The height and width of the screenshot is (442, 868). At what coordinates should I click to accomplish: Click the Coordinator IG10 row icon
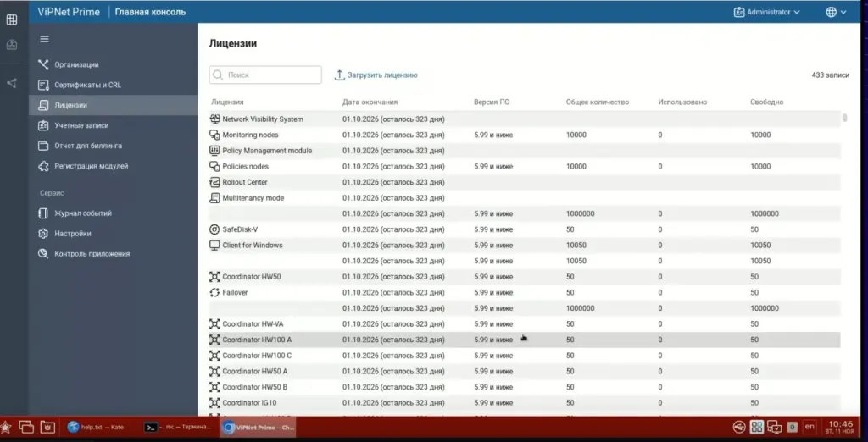(214, 403)
